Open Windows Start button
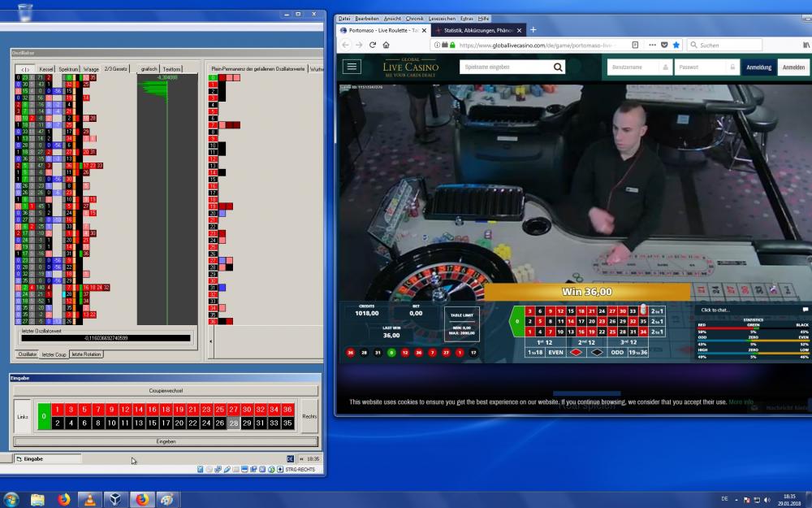This screenshot has width=812, height=508. (11, 500)
